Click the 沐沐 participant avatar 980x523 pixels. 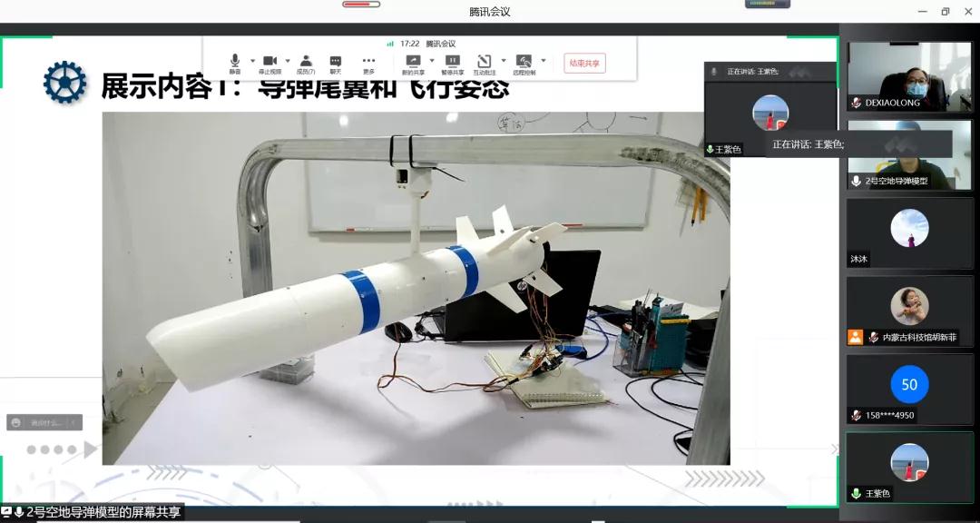908,228
